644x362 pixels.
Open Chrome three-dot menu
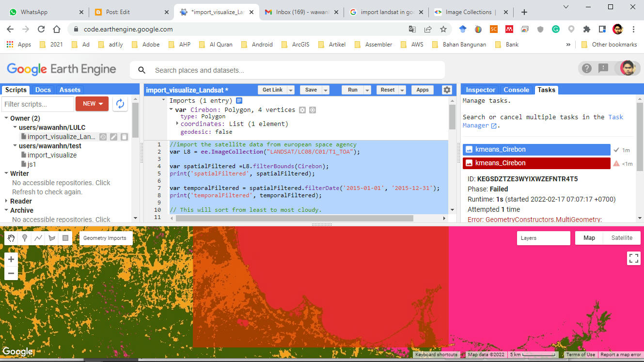[x=633, y=29]
